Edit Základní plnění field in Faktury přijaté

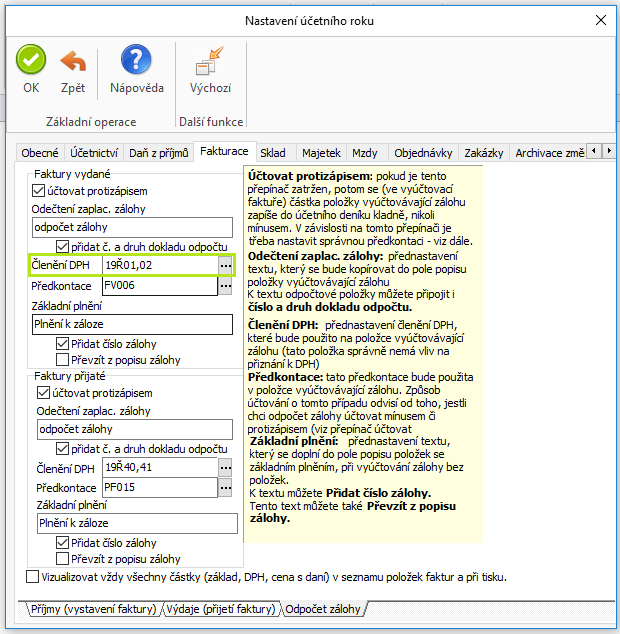pos(137,523)
